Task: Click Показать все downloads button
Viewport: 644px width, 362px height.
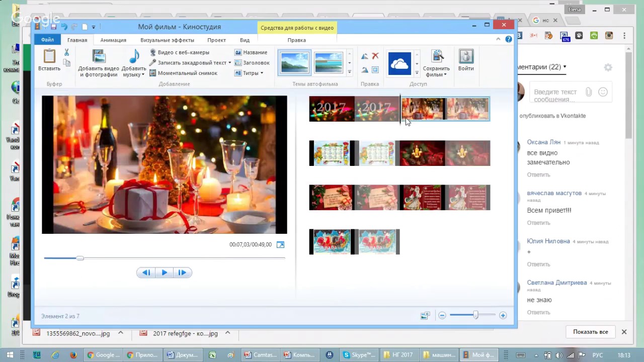Action: coord(590,332)
